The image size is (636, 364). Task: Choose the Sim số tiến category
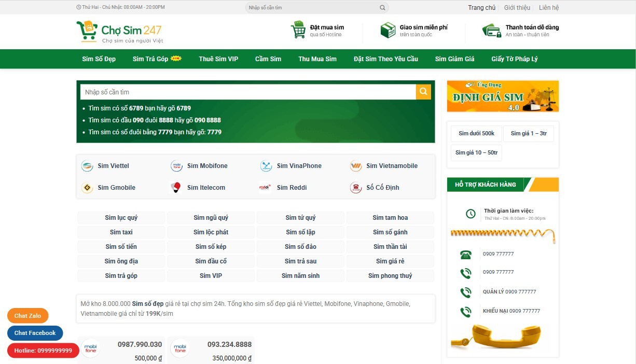click(121, 247)
